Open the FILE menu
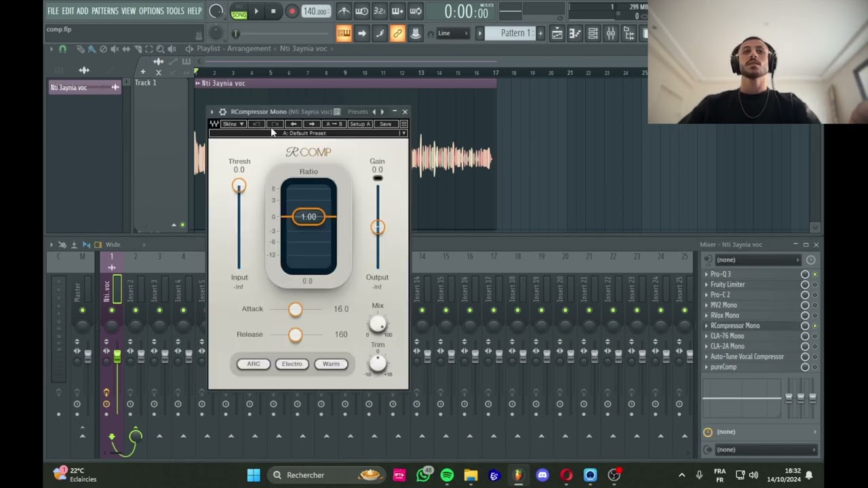 [53, 11]
